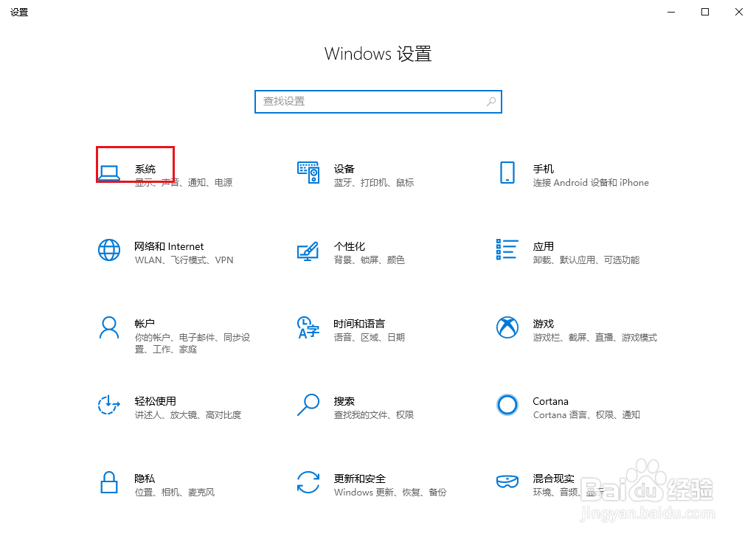Click Cortana 语言、权限、通知 description
The height and width of the screenshot is (539, 756).
coord(586,415)
